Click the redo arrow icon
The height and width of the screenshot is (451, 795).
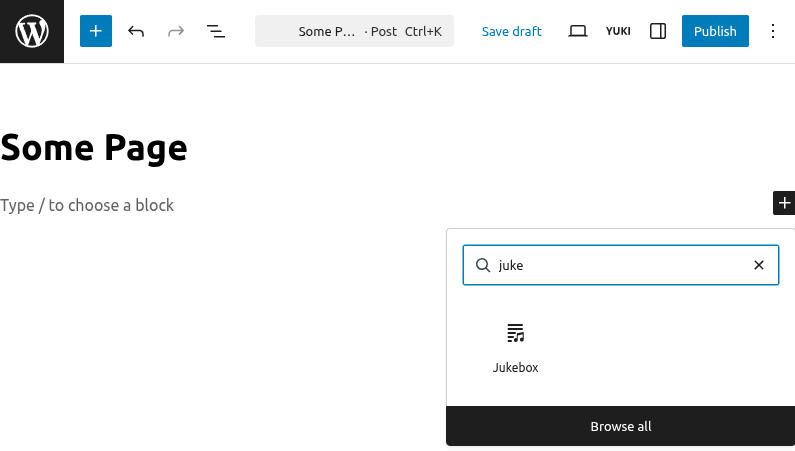click(176, 31)
